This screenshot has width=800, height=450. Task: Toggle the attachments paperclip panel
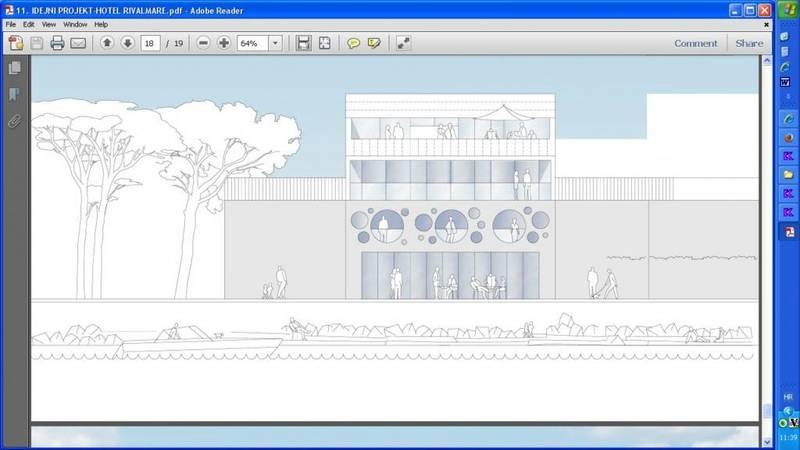point(14,121)
